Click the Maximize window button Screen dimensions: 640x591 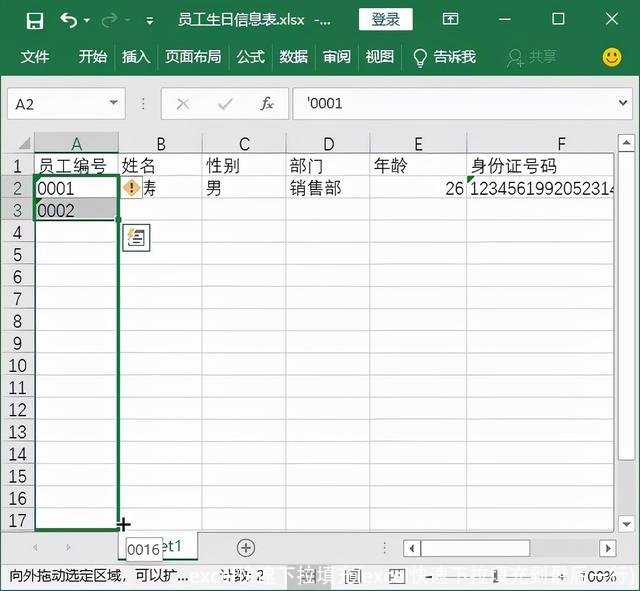pos(558,19)
